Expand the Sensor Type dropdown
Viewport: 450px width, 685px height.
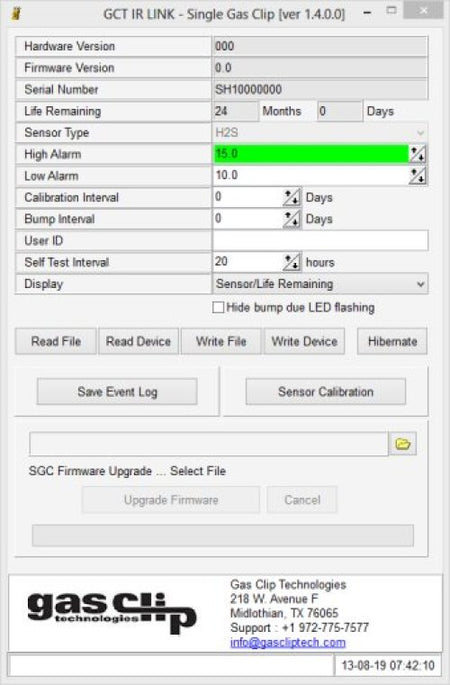point(320,132)
